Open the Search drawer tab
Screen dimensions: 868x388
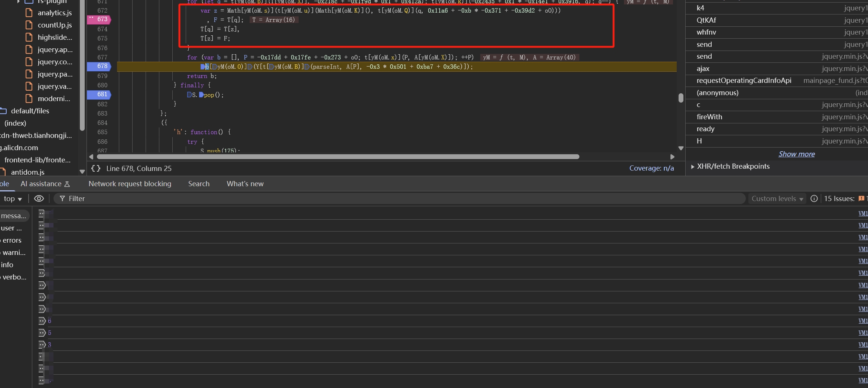(199, 184)
